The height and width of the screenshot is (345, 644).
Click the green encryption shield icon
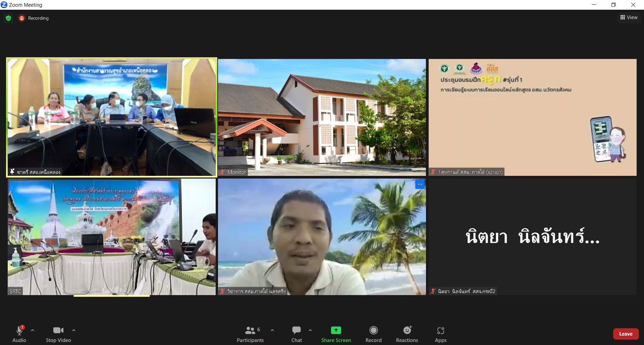[8, 18]
